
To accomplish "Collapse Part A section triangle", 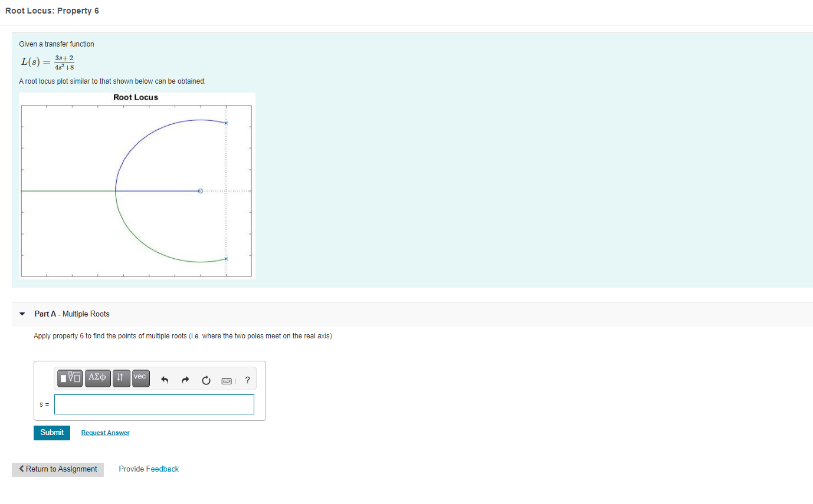I will pyautogui.click(x=22, y=314).
